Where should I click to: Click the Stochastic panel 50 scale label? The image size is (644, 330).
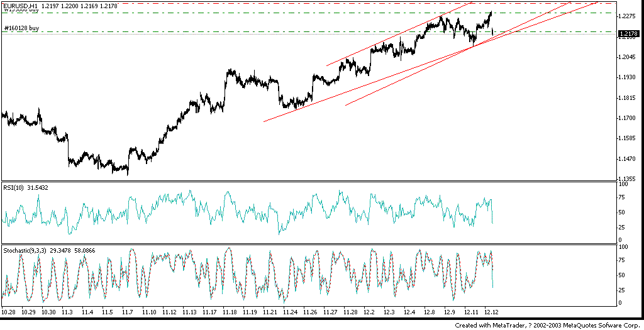click(x=623, y=275)
